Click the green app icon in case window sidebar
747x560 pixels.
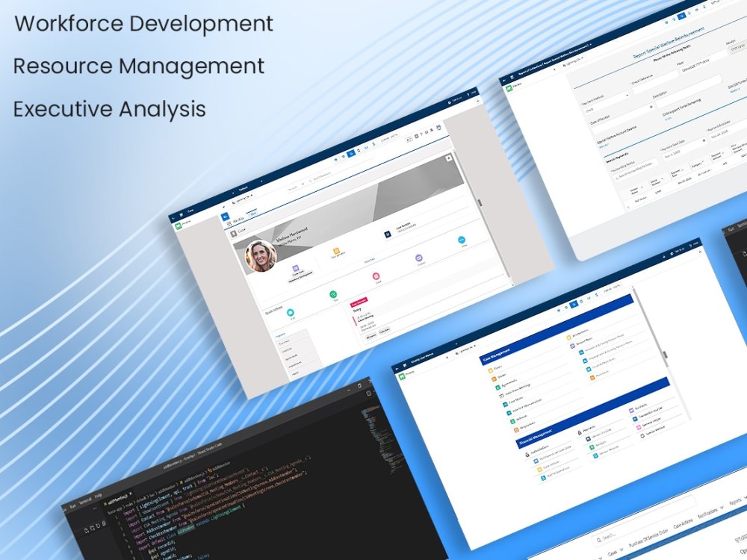tap(177, 225)
